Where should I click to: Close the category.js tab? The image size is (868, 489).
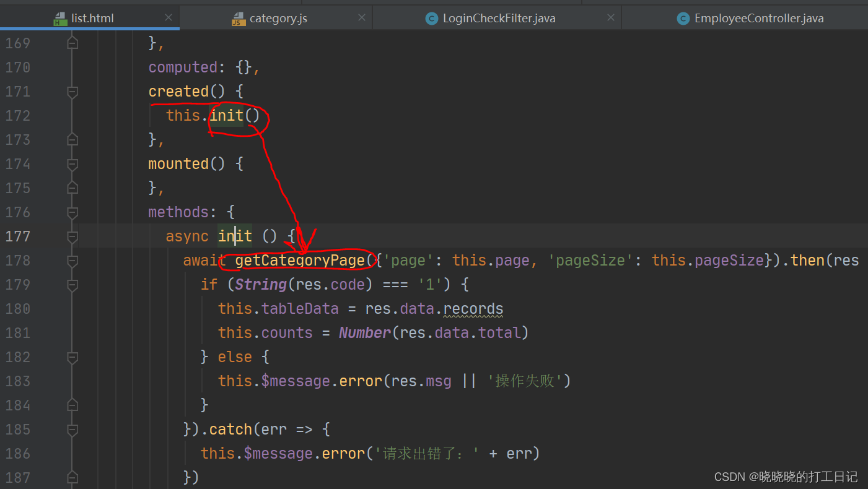point(362,18)
